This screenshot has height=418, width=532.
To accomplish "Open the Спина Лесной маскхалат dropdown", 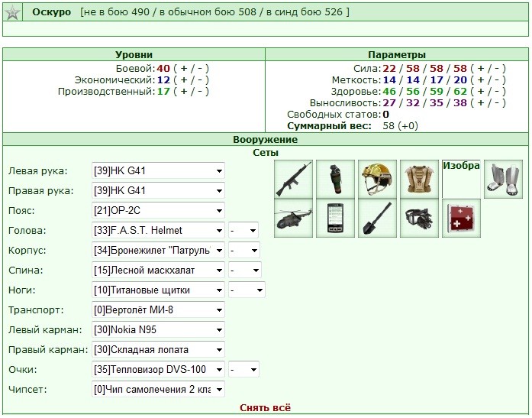I will [158, 271].
